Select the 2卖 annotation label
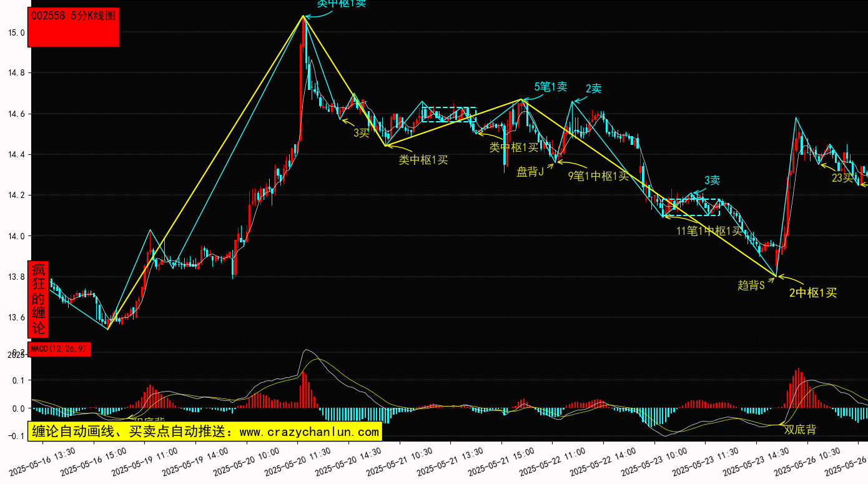This screenshot has height=484, width=868. (593, 89)
